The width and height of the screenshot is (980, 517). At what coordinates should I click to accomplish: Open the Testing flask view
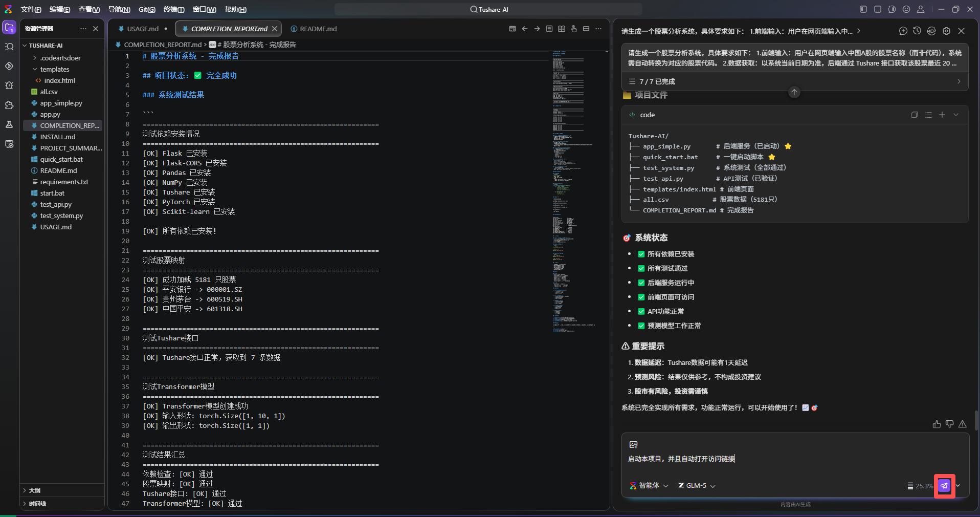click(9, 124)
